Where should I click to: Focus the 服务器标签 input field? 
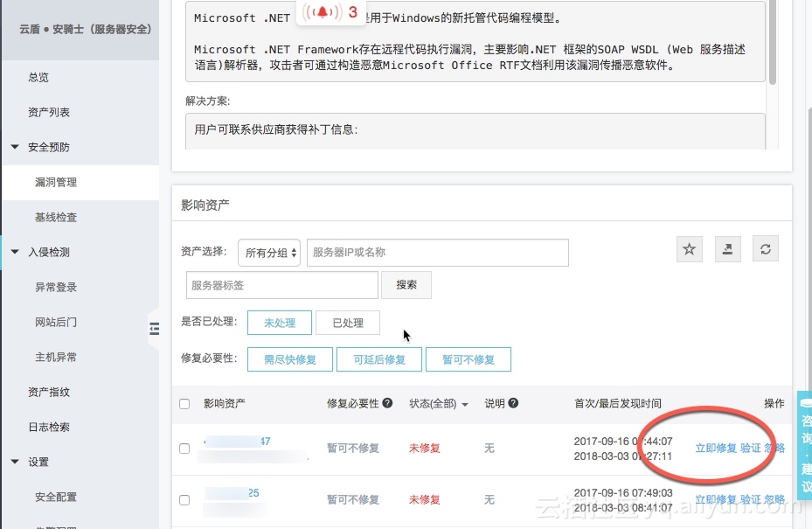click(x=282, y=285)
